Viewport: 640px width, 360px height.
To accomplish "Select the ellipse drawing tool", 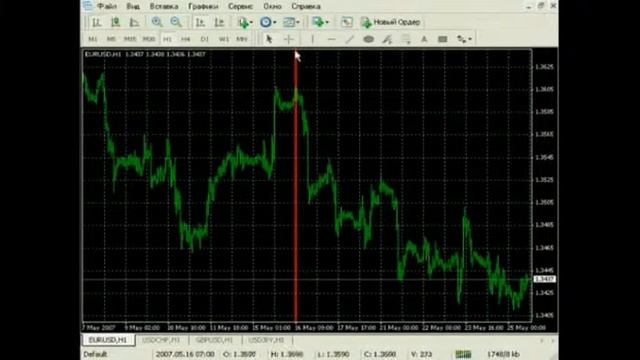I will click(x=369, y=39).
